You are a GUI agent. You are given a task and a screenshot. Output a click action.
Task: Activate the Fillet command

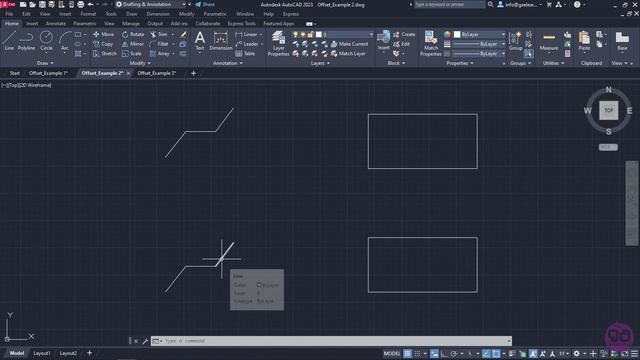click(x=159, y=44)
